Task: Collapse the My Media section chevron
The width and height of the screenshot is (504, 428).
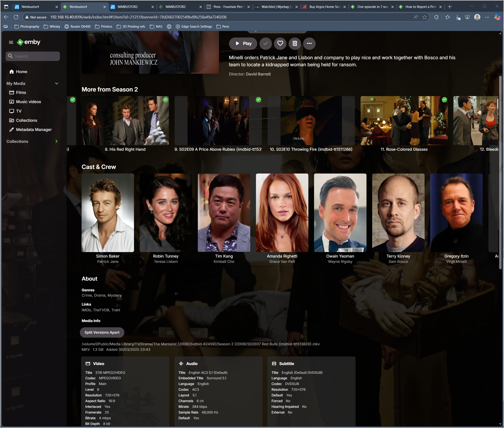Action: pyautogui.click(x=57, y=83)
